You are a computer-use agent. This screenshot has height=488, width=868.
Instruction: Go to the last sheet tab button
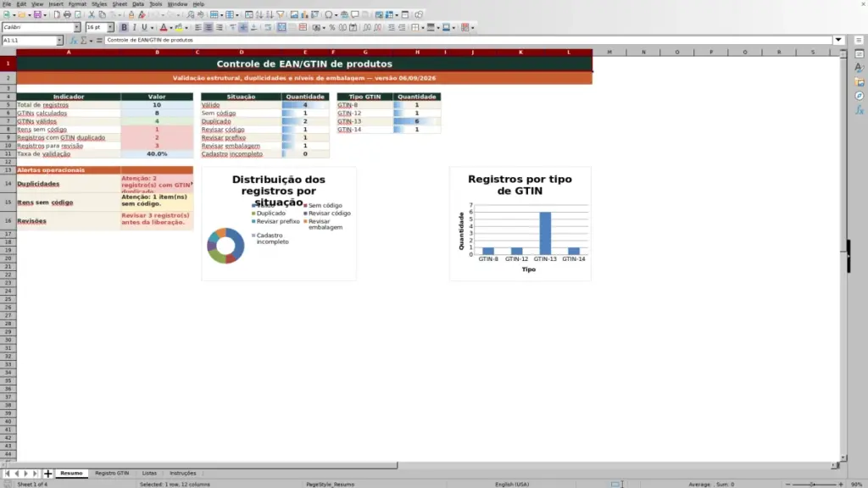coord(36,474)
